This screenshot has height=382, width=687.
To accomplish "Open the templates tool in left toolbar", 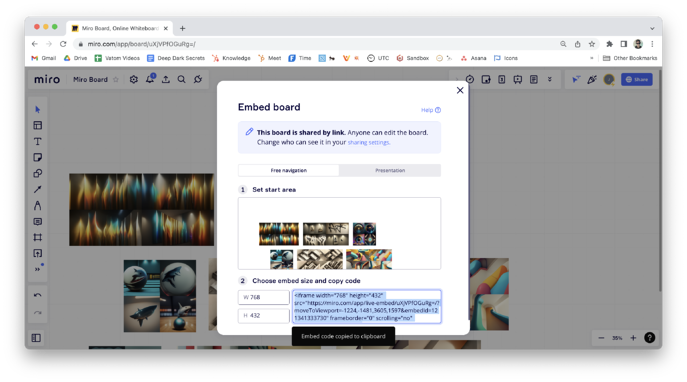I will [x=38, y=125].
